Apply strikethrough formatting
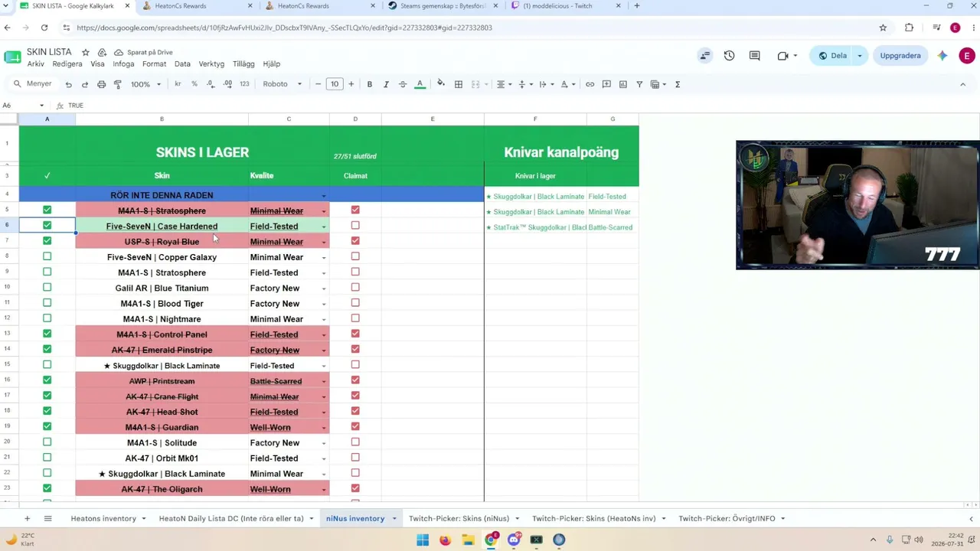The width and height of the screenshot is (980, 551). click(x=403, y=84)
